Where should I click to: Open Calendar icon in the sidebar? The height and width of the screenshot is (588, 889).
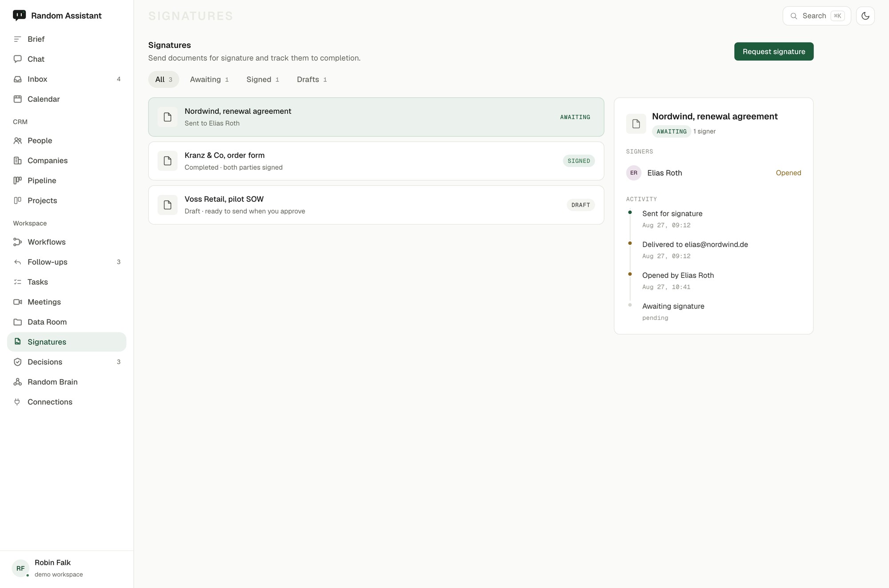(18, 99)
